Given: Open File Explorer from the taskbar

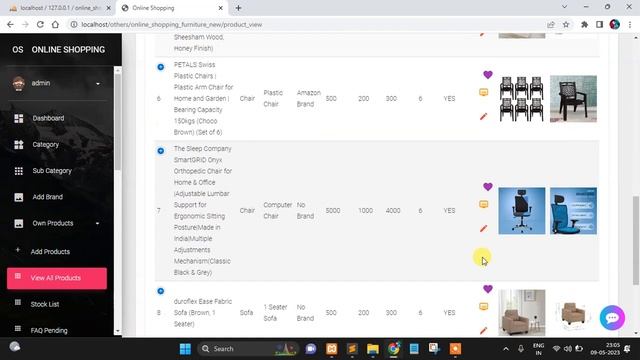Looking at the screenshot, I should (373, 349).
